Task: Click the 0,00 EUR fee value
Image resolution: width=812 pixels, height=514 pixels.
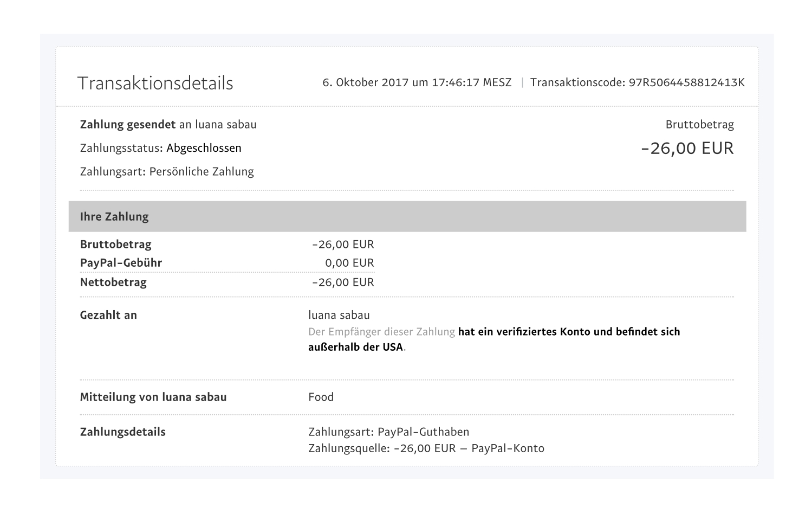Action: [x=349, y=263]
